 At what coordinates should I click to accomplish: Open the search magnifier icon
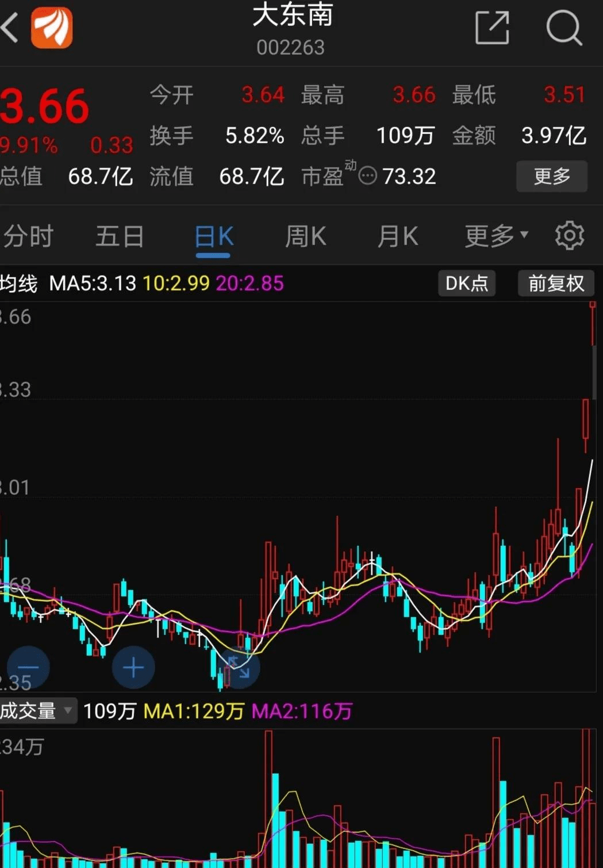click(564, 27)
